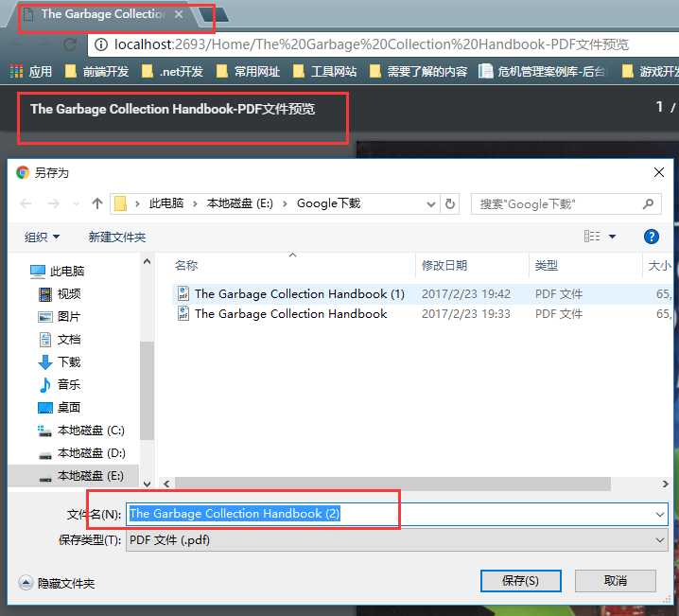Sort by 名称 column header
The width and height of the screenshot is (679, 616).
tap(186, 265)
